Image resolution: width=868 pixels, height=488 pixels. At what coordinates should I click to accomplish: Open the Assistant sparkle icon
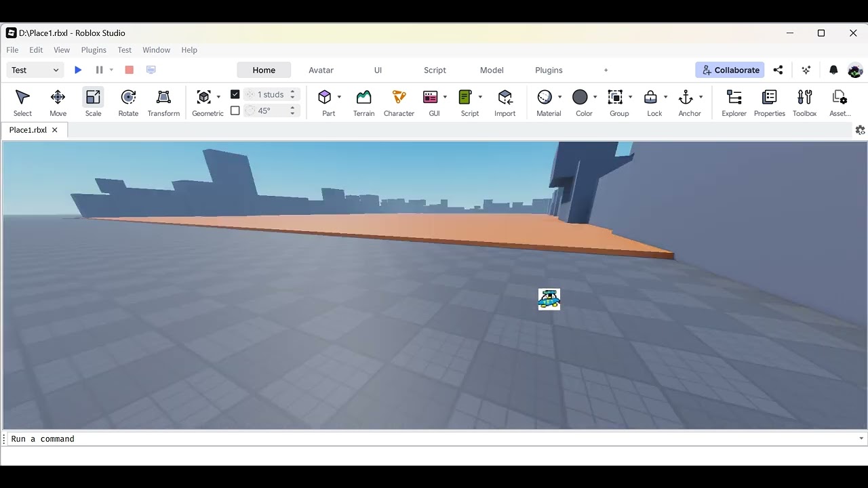click(x=806, y=70)
